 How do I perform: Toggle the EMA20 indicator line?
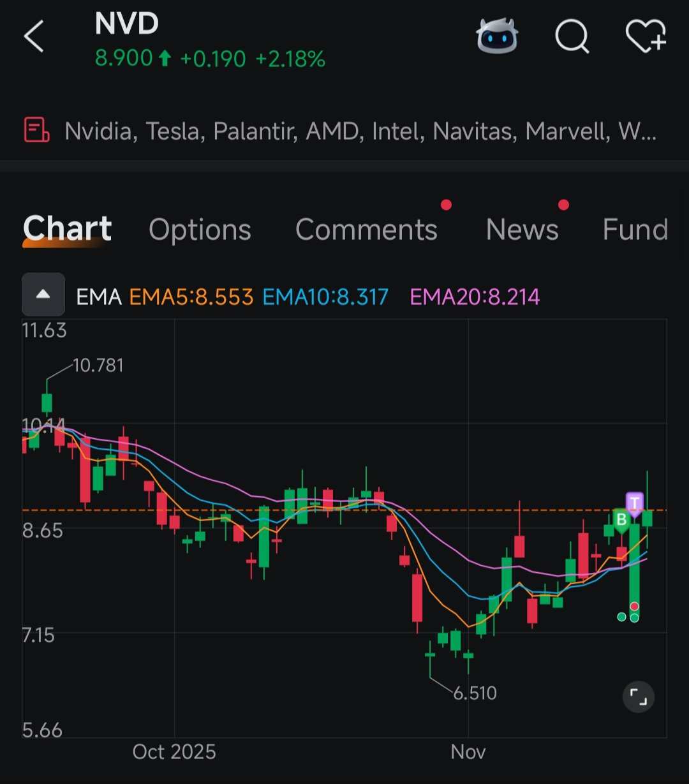click(x=475, y=297)
